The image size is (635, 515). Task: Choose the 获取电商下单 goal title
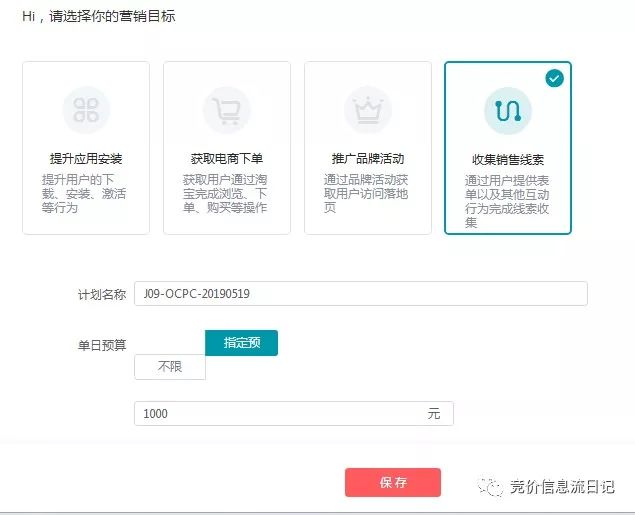[x=227, y=158]
